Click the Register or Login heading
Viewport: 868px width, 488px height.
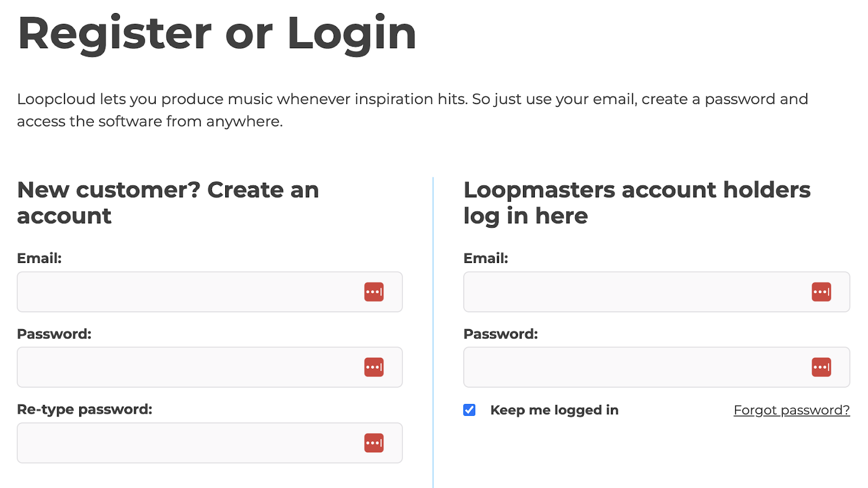click(217, 34)
